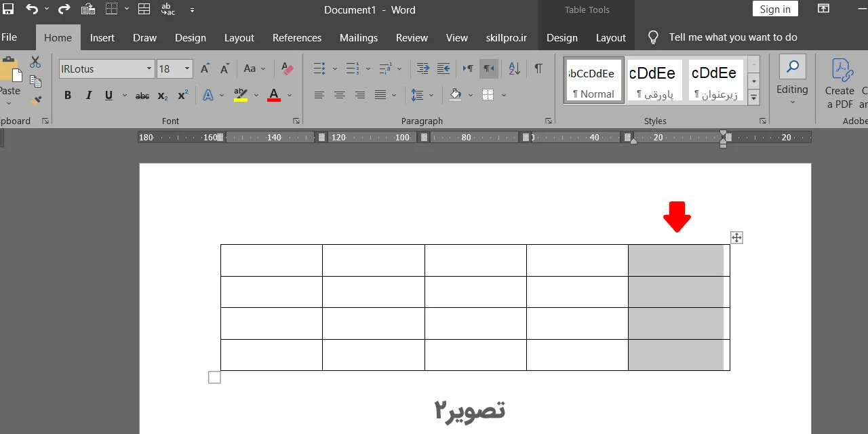The image size is (868, 434).
Task: Apply the red Font Color swatch
Action: pyautogui.click(x=274, y=96)
